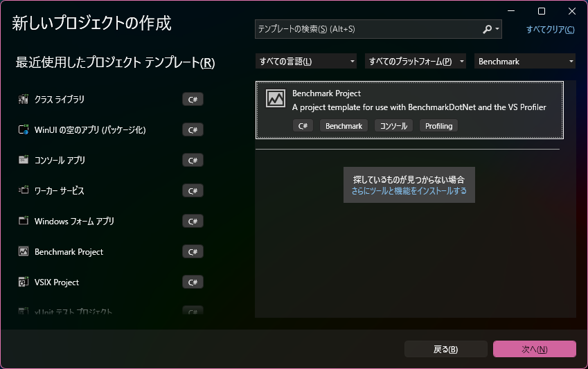Click C# badge beside クラス ライブラリ
This screenshot has height=369, width=588.
click(x=193, y=100)
